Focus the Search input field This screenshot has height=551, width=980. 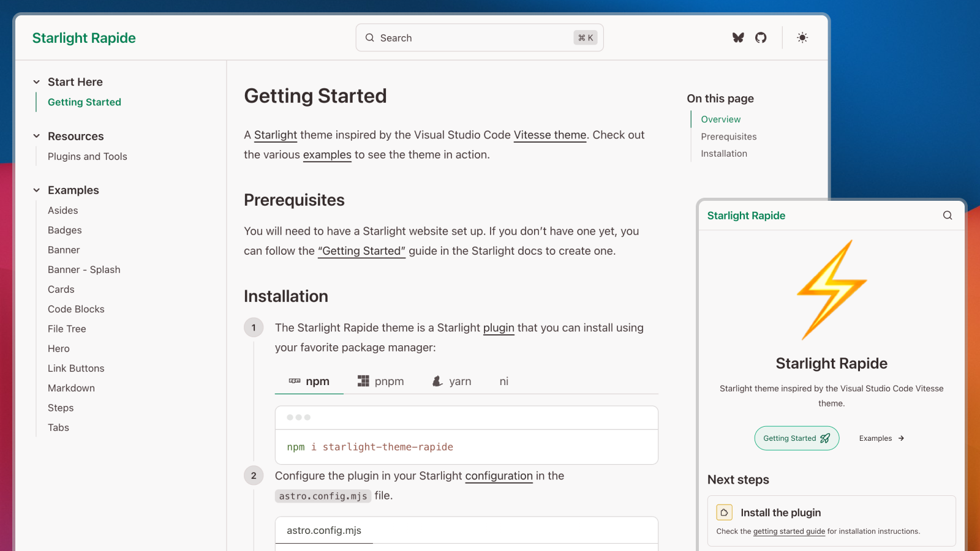480,38
